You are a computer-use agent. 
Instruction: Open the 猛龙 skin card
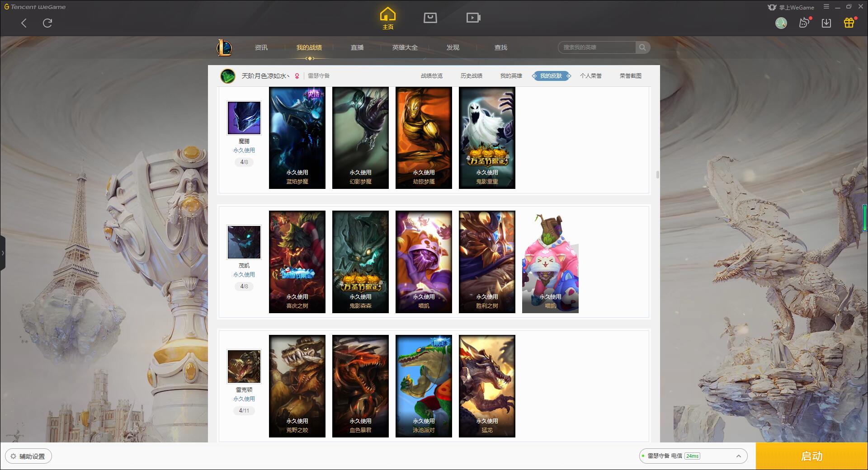click(487, 386)
